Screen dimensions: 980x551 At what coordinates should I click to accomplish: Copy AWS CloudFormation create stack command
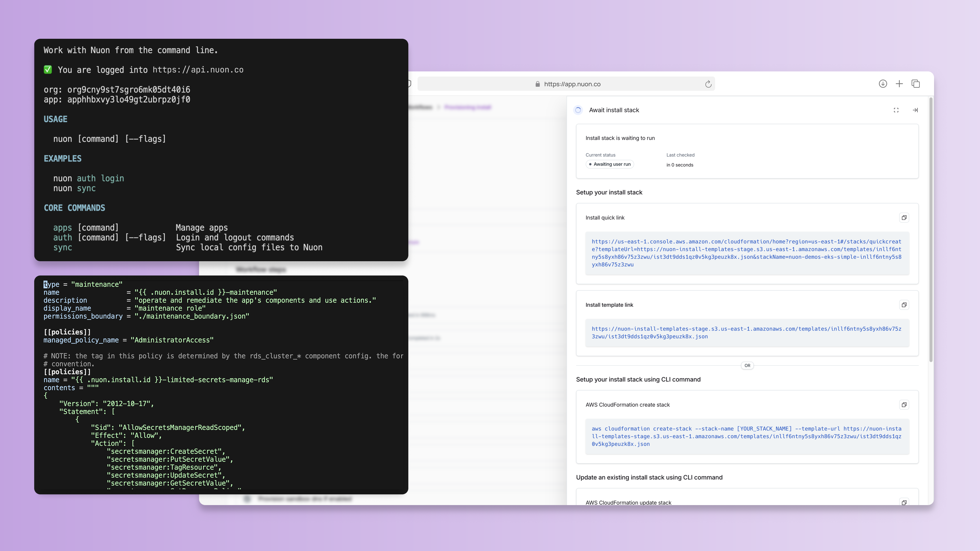(x=904, y=405)
